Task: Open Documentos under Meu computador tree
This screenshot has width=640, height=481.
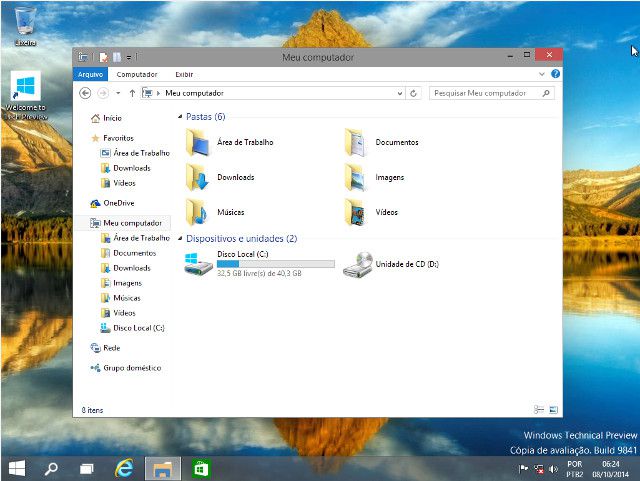Action: click(129, 253)
